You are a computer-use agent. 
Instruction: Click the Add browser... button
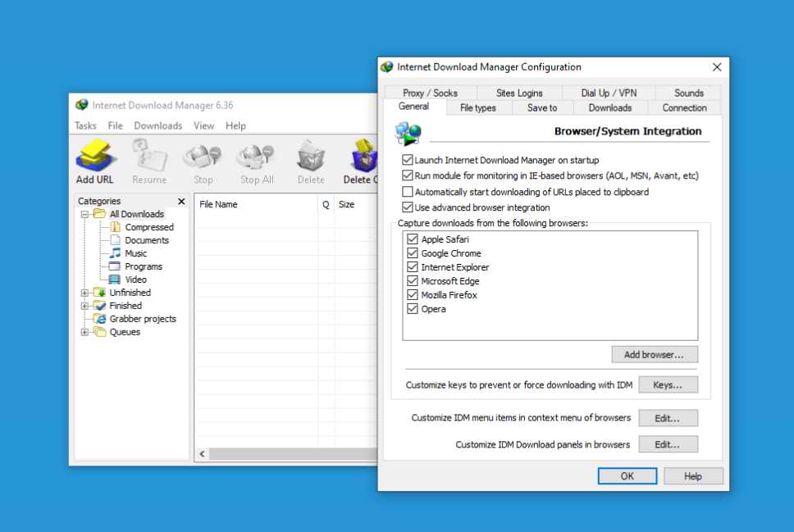coord(655,354)
